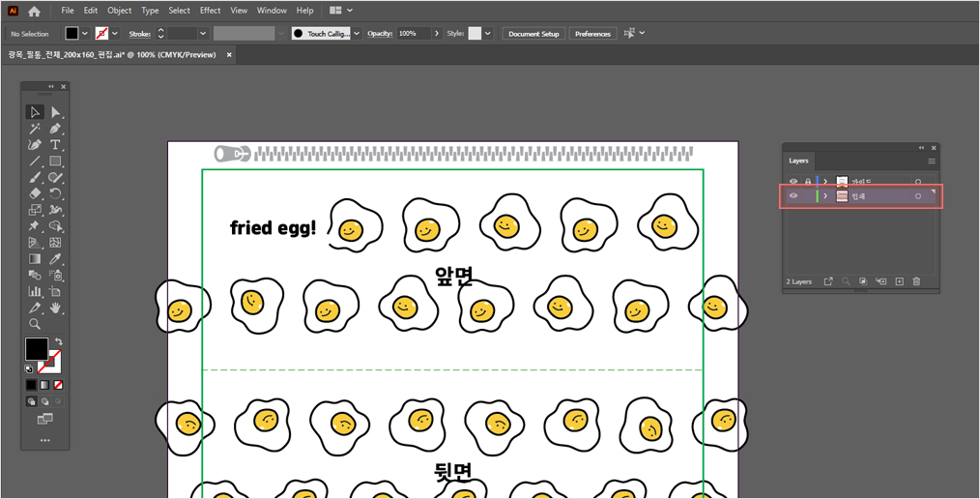Click Make/Release Clipping Mask icon
Screen dimensions: 980x499
(x=862, y=281)
